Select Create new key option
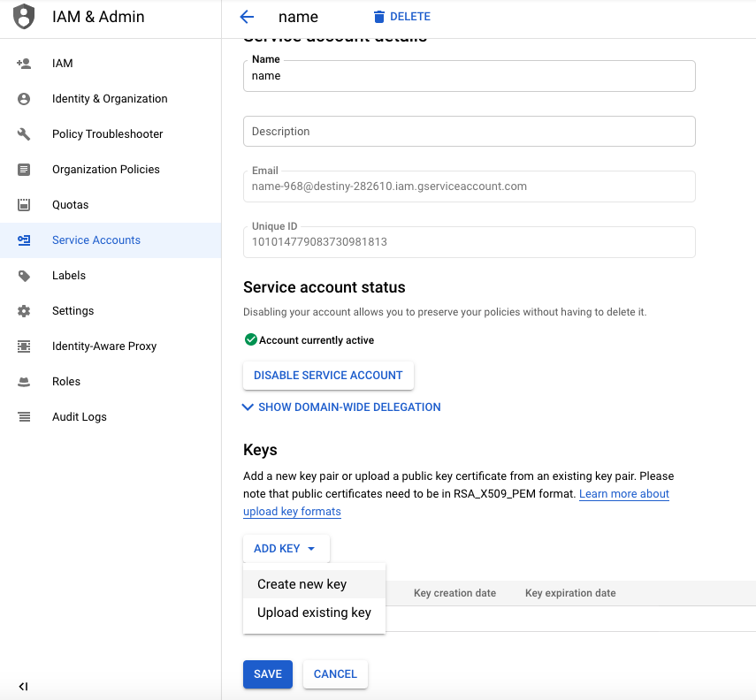The height and width of the screenshot is (700, 756). (302, 584)
